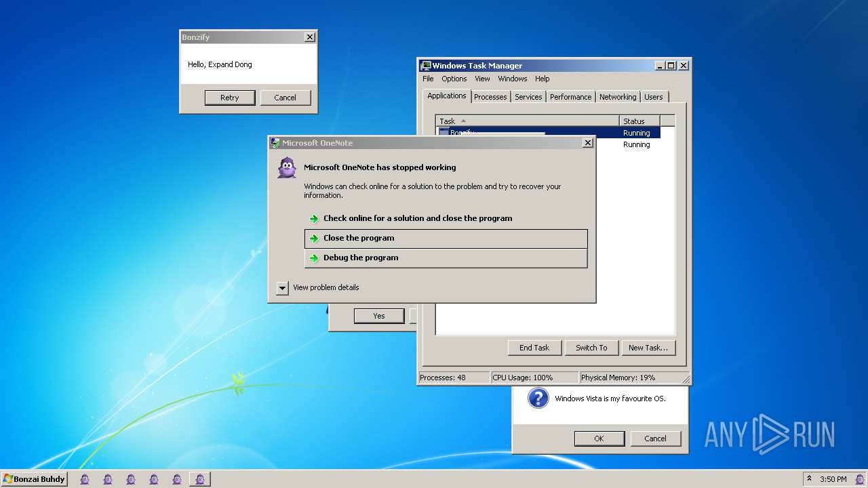Choose Close the program
Image resolution: width=868 pixels, height=488 pixels.
tap(446, 238)
